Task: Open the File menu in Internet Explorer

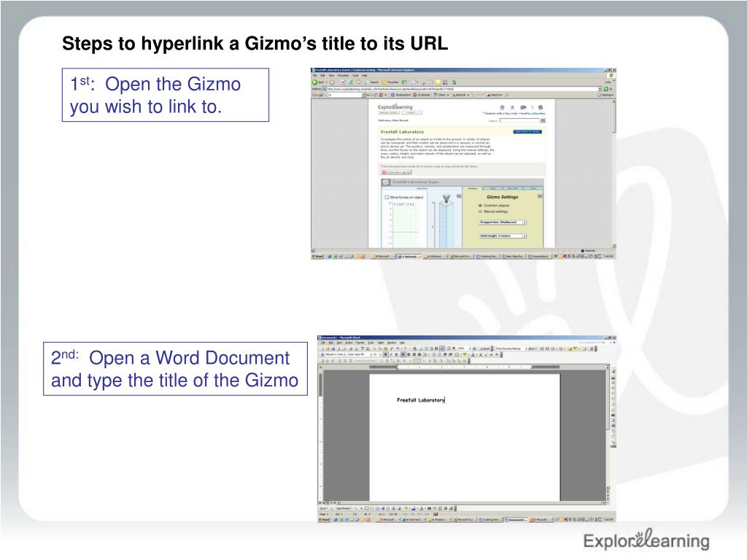Action: tap(315, 75)
